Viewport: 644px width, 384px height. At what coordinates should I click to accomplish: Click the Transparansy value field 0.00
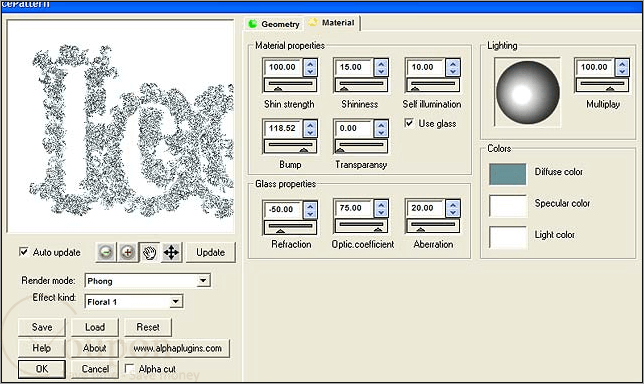pyautogui.click(x=354, y=128)
